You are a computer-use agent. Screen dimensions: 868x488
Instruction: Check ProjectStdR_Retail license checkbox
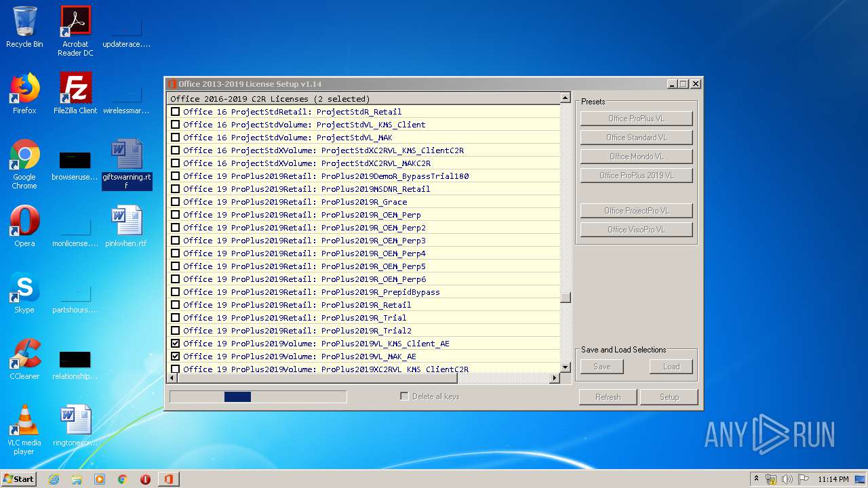[176, 112]
